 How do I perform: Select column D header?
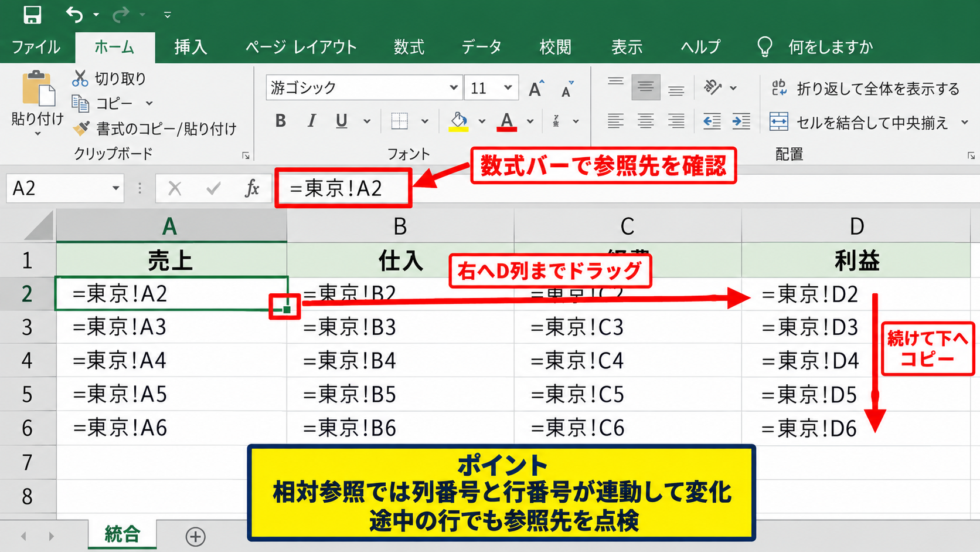click(856, 226)
